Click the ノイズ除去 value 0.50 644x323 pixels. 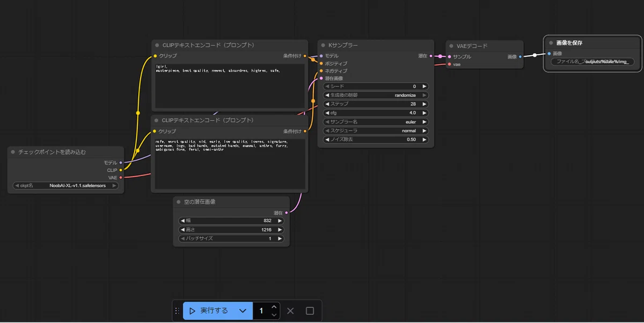(411, 140)
